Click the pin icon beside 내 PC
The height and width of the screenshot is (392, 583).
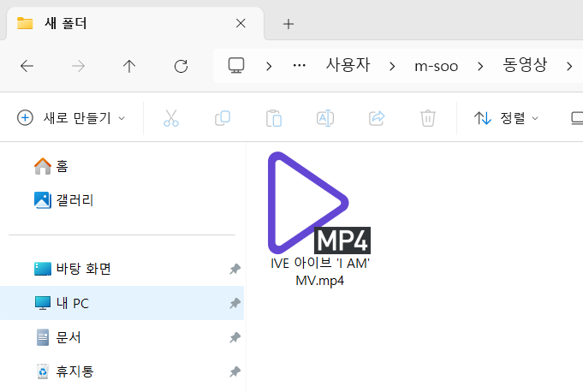tap(235, 303)
